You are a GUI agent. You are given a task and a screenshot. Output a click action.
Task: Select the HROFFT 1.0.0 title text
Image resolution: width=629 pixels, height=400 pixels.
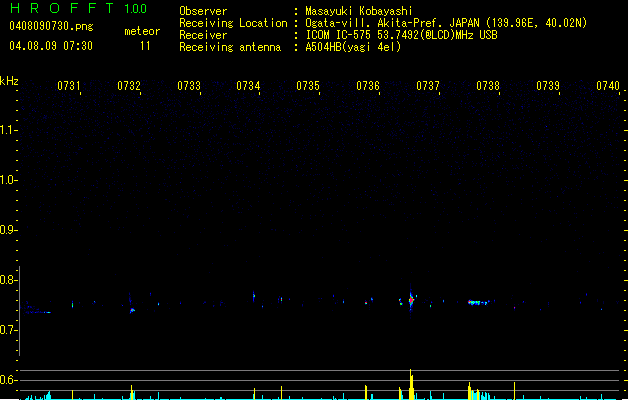[x=79, y=8]
